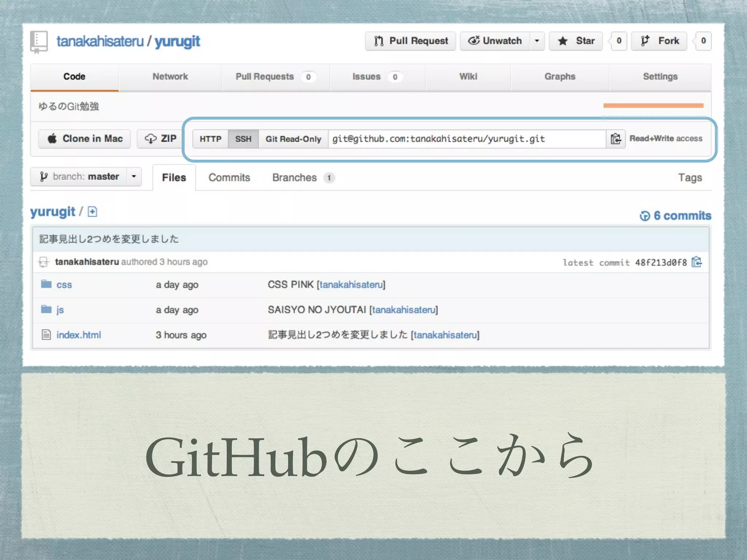Switch to the Pull Requests tab
This screenshot has height=560, width=747.
click(275, 77)
